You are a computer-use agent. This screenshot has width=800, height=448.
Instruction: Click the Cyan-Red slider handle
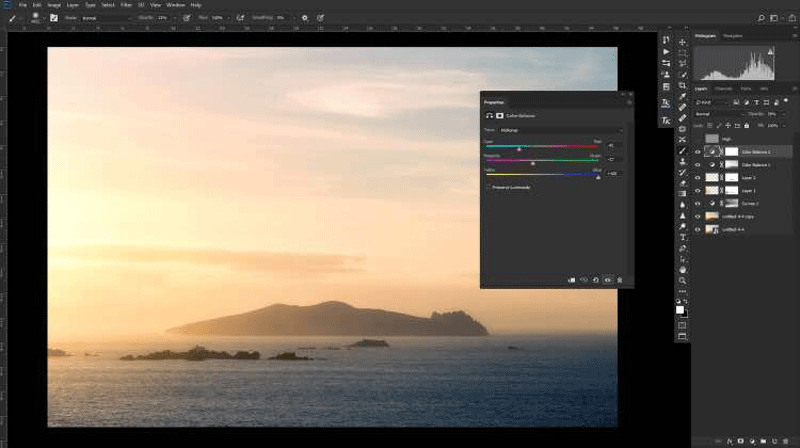point(519,149)
